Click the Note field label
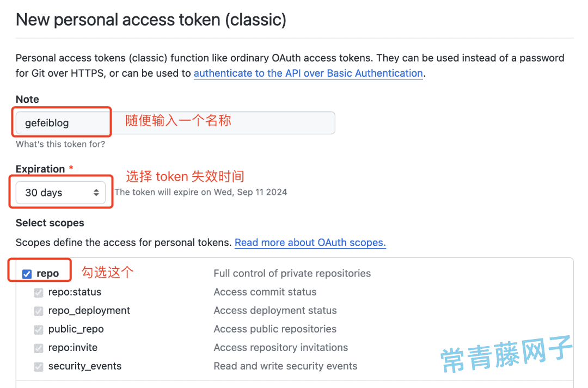This screenshot has width=588, height=388. tap(27, 100)
